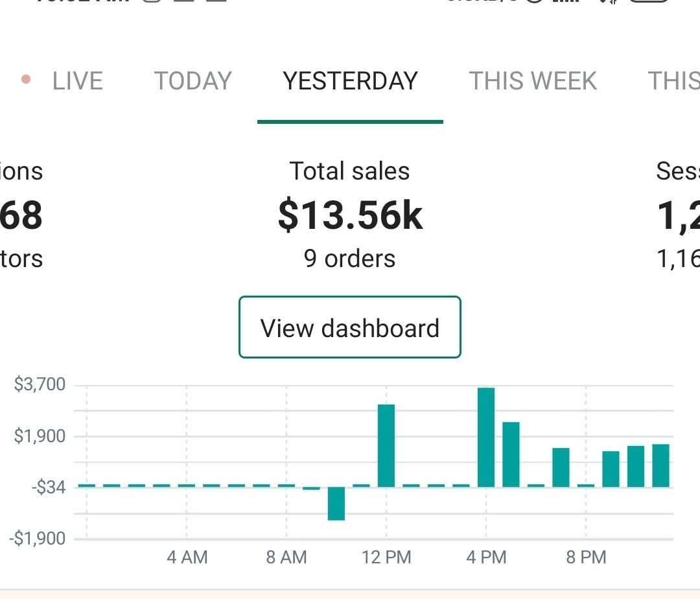The height and width of the screenshot is (599, 700).
Task: Select the YESTERDAY tab
Action: point(350,81)
